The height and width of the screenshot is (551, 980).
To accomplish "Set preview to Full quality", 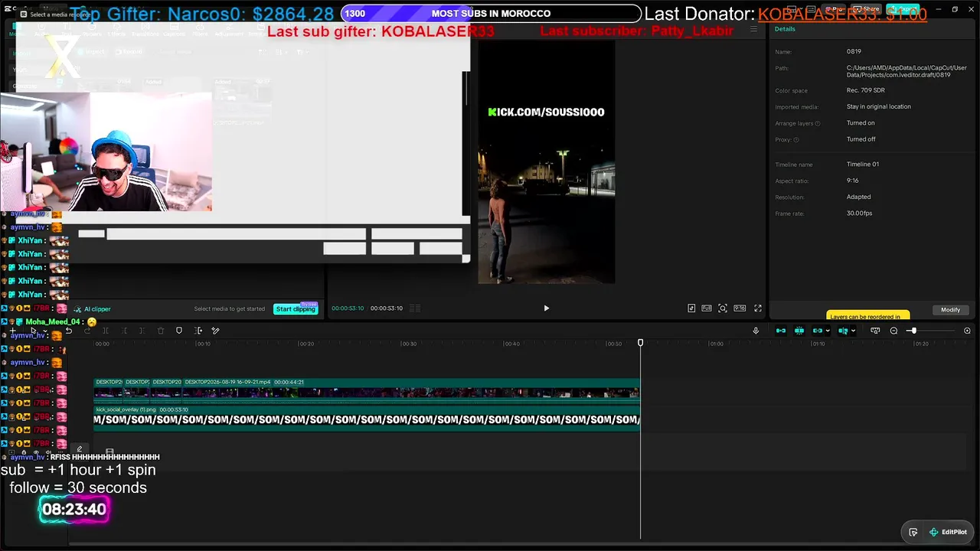I will pos(706,308).
